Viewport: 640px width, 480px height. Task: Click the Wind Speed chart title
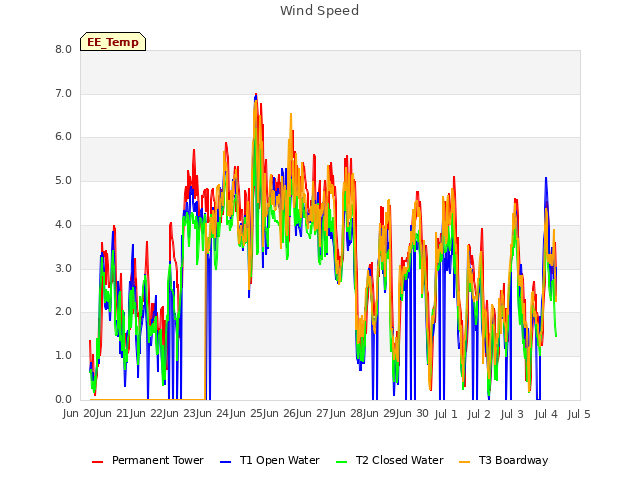tap(319, 10)
